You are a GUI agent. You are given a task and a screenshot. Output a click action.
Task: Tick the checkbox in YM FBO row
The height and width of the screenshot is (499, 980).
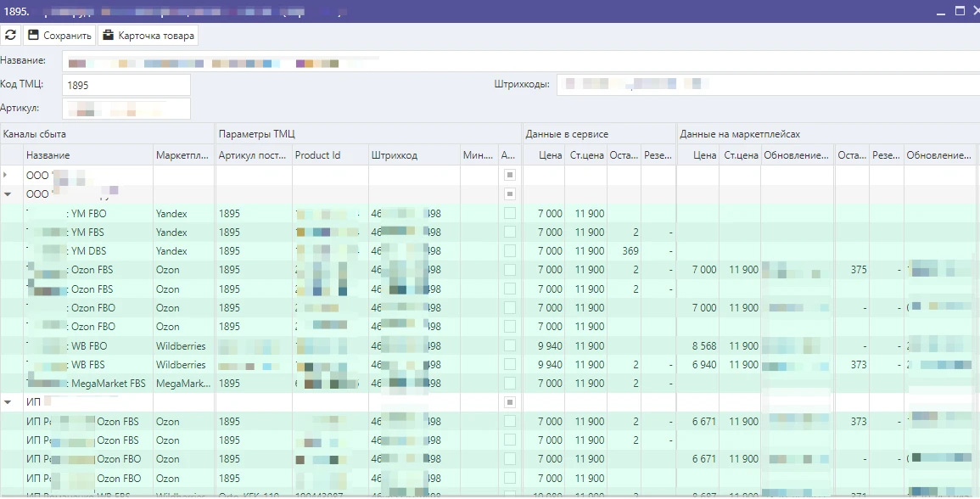click(509, 213)
